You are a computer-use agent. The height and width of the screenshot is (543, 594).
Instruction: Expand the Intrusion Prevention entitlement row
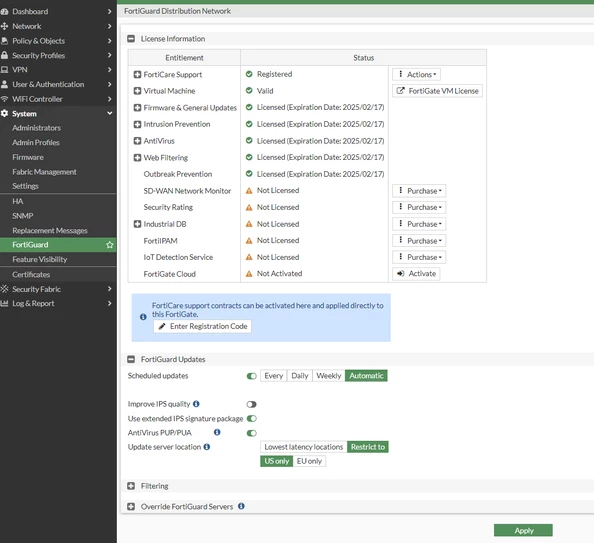pos(138,124)
